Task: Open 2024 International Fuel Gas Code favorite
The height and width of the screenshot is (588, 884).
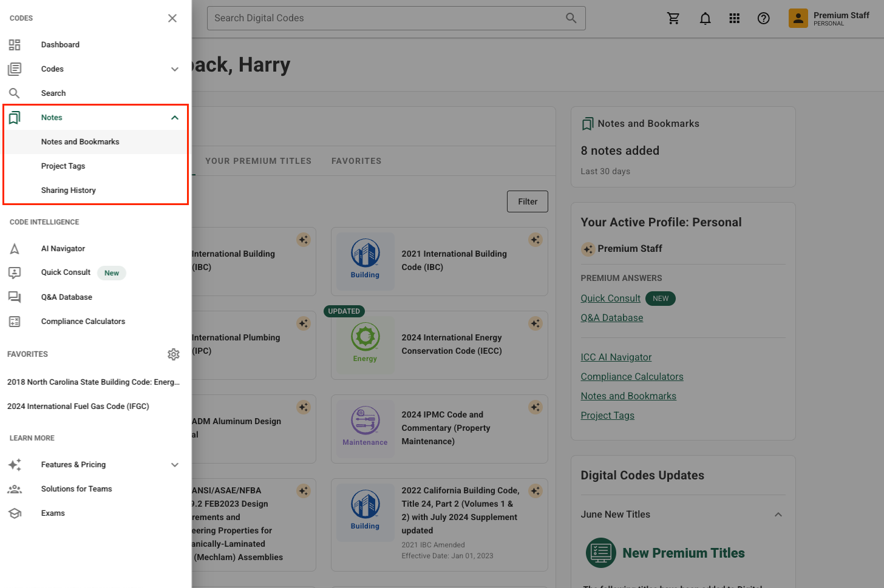Action: (x=78, y=407)
